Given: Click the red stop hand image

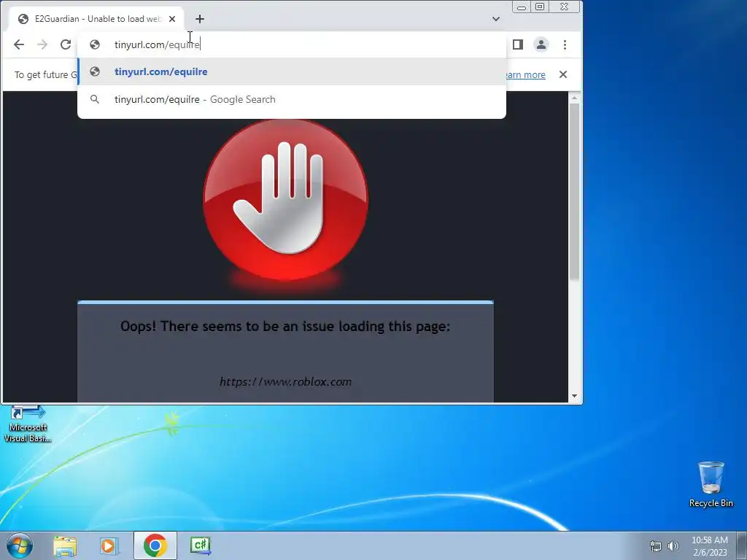Looking at the screenshot, I should (x=285, y=200).
